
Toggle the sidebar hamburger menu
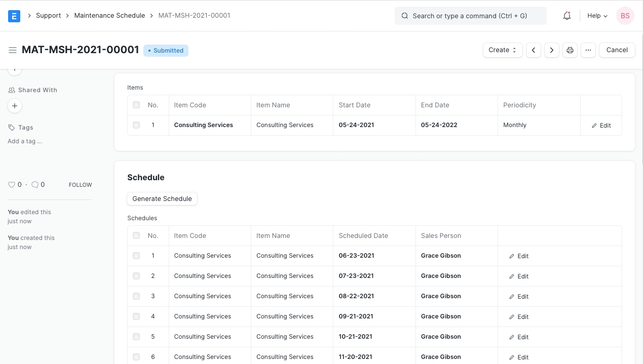(x=13, y=50)
